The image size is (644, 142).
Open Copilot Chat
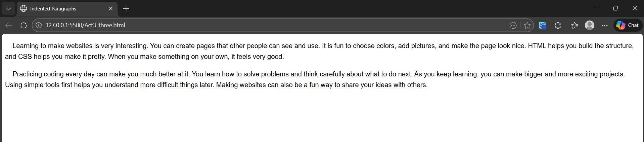click(628, 25)
